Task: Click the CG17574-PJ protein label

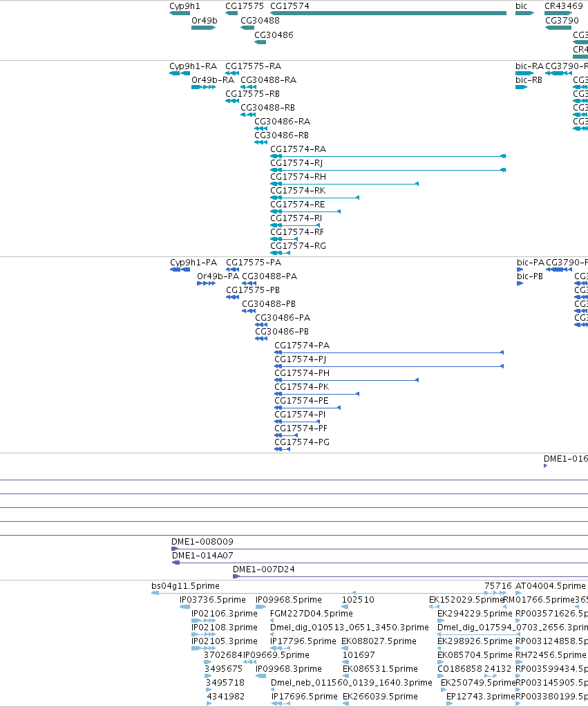Action: coord(301,359)
